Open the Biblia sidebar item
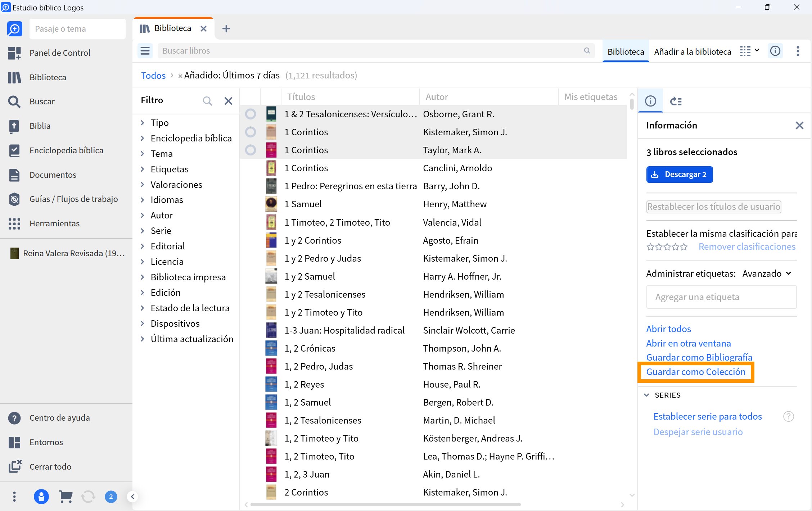The width and height of the screenshot is (812, 511). [x=40, y=126]
